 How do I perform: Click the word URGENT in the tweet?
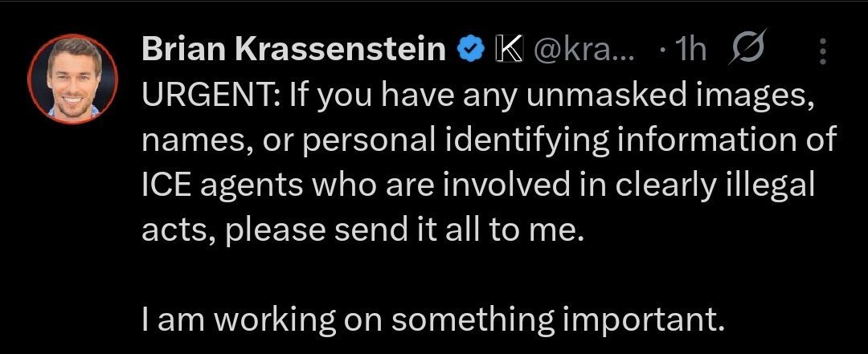(x=211, y=100)
